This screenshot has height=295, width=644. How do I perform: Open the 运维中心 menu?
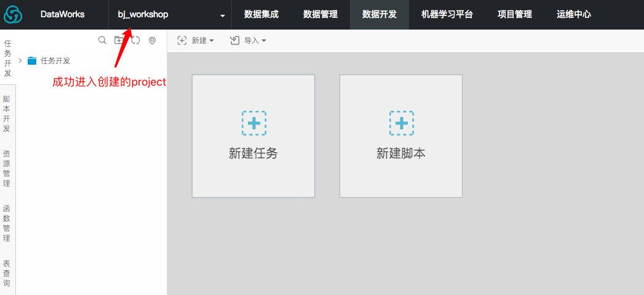click(x=574, y=15)
